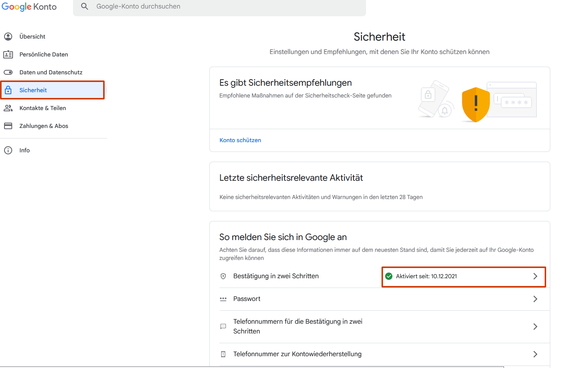This screenshot has width=588, height=368.
Task: Select Sicherheit in the sidebar
Action: (x=53, y=90)
